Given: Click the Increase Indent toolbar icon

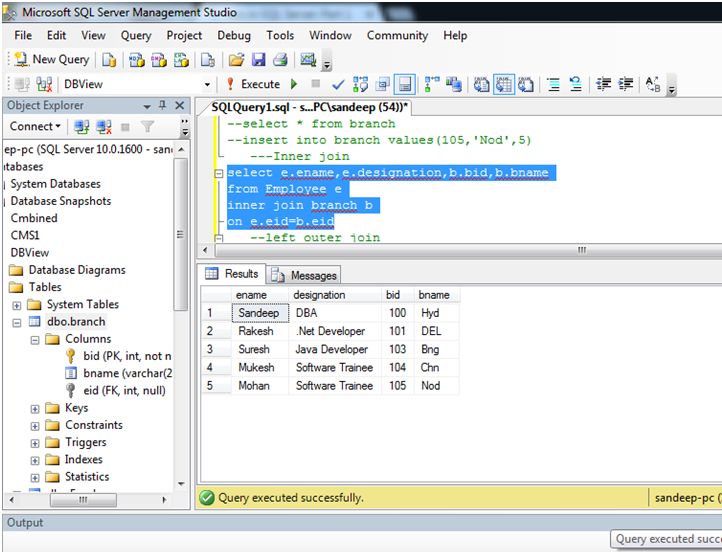Looking at the screenshot, I should [x=624, y=85].
